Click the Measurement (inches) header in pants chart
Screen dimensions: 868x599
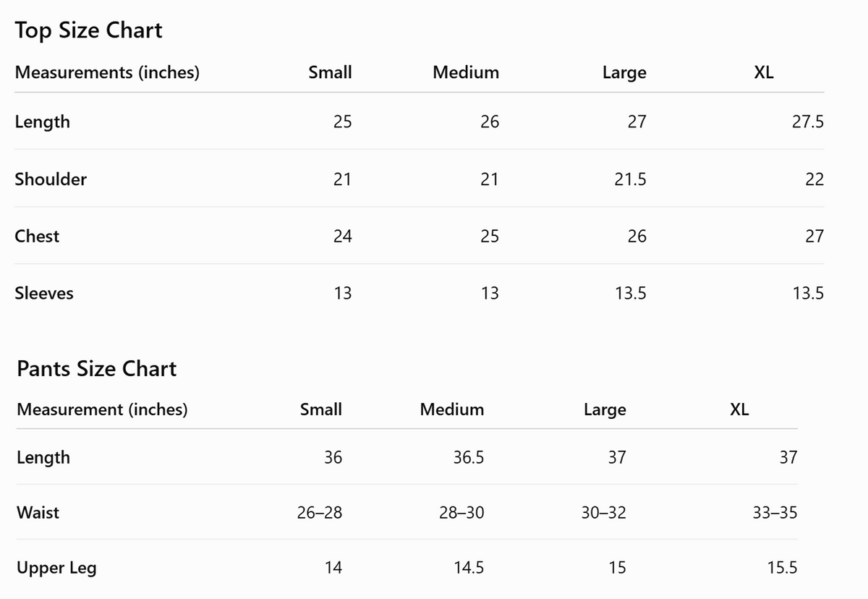(102, 409)
